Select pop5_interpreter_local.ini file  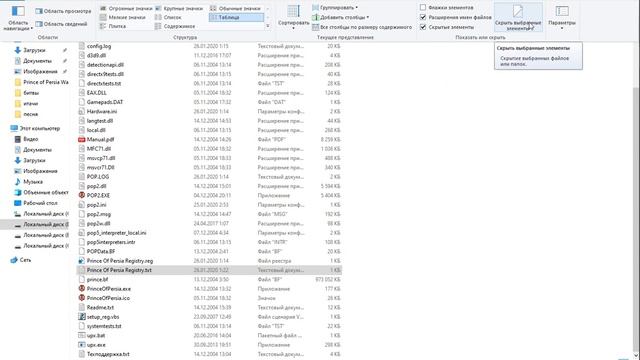click(x=116, y=233)
